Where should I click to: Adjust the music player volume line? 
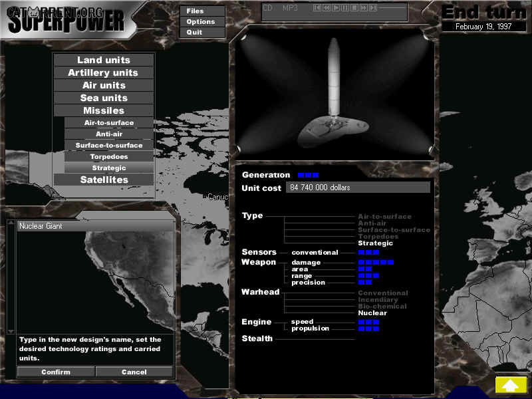pos(392,8)
